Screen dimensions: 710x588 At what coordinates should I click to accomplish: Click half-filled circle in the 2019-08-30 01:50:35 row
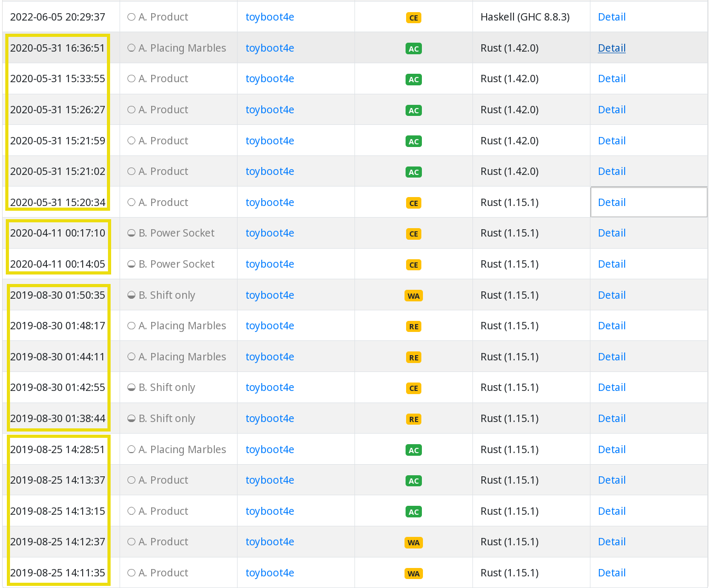point(131,295)
